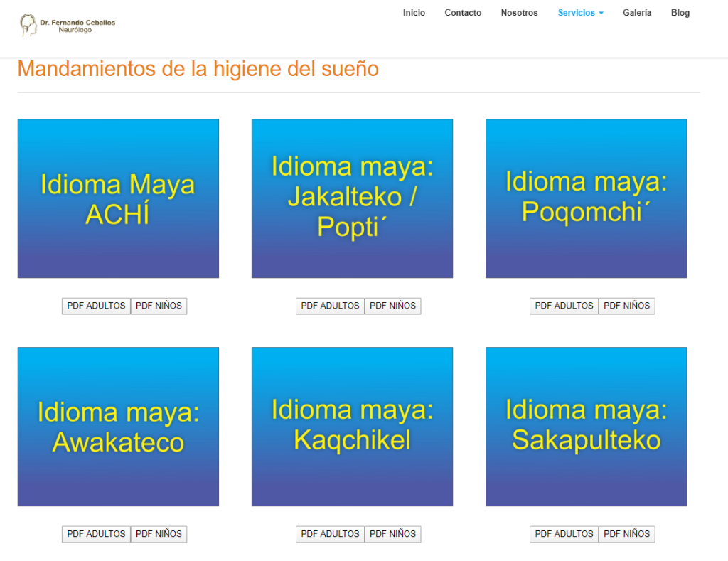Open the Kaqchikel language thumbnail

coord(352,427)
